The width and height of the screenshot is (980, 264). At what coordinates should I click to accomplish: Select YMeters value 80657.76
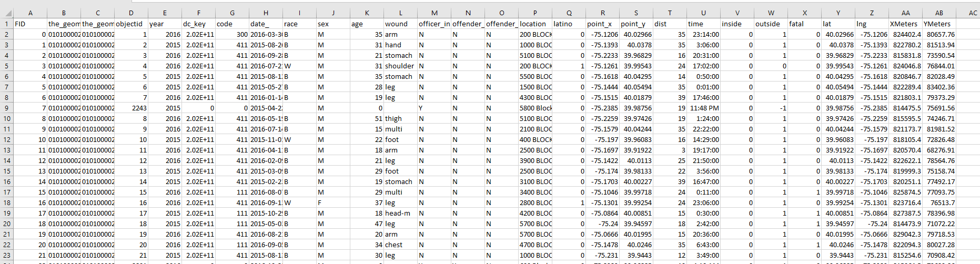pyautogui.click(x=939, y=34)
